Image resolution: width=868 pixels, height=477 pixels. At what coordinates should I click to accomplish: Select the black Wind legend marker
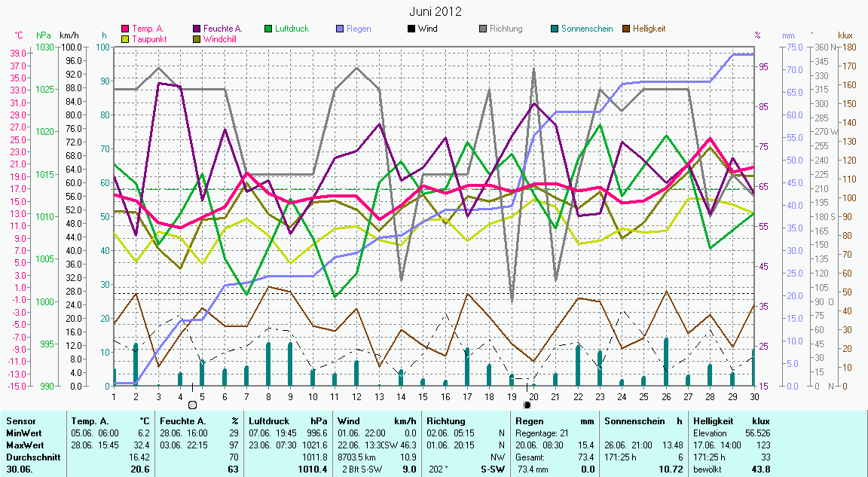point(411,29)
